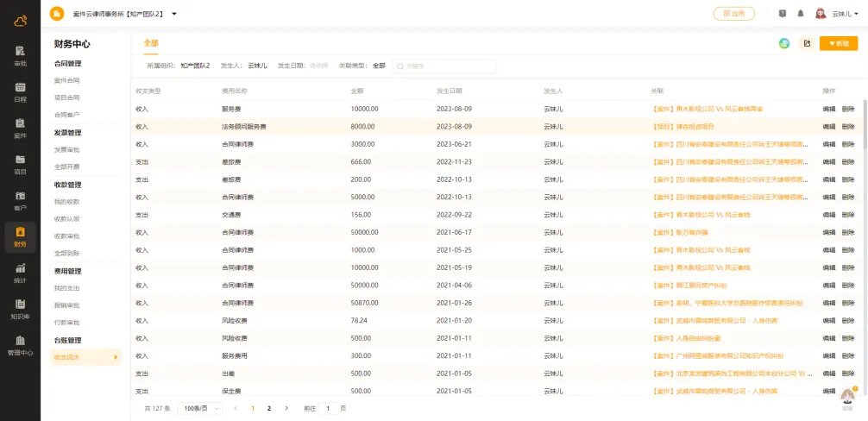Open the 管理中心 (Admin center) sidebar icon
The height and width of the screenshot is (421, 868).
[20, 345]
